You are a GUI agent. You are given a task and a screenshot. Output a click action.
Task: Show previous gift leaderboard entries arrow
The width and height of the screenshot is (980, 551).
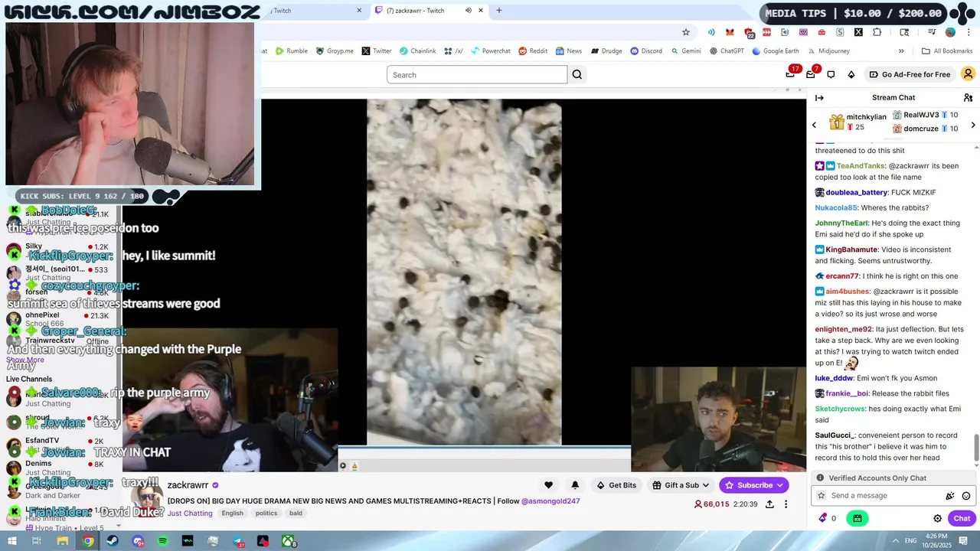click(x=814, y=125)
